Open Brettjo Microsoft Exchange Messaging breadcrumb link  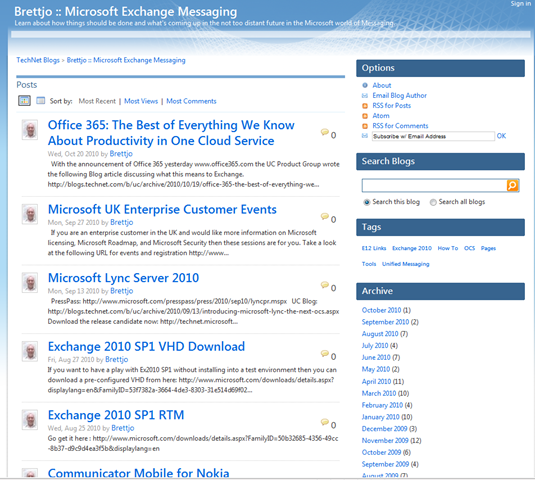tap(126, 60)
